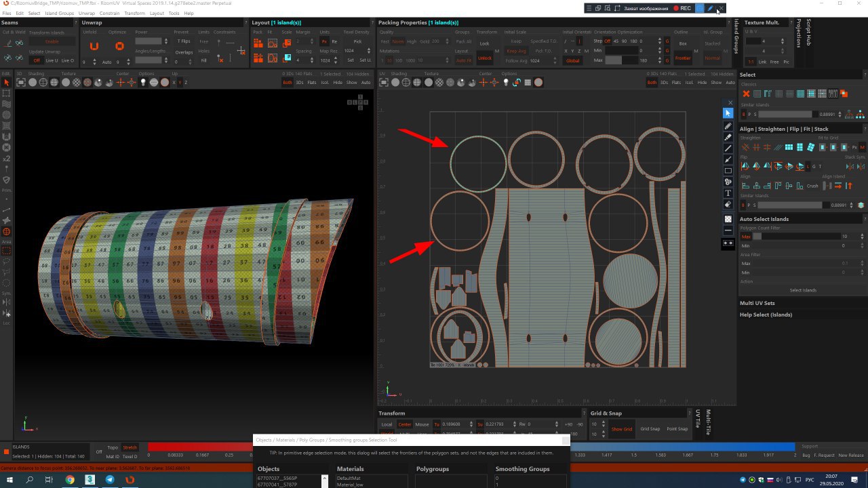Click the frame-all icon in the 3D viewport toolbar
This screenshot has height=488, width=868.
click(x=21, y=83)
